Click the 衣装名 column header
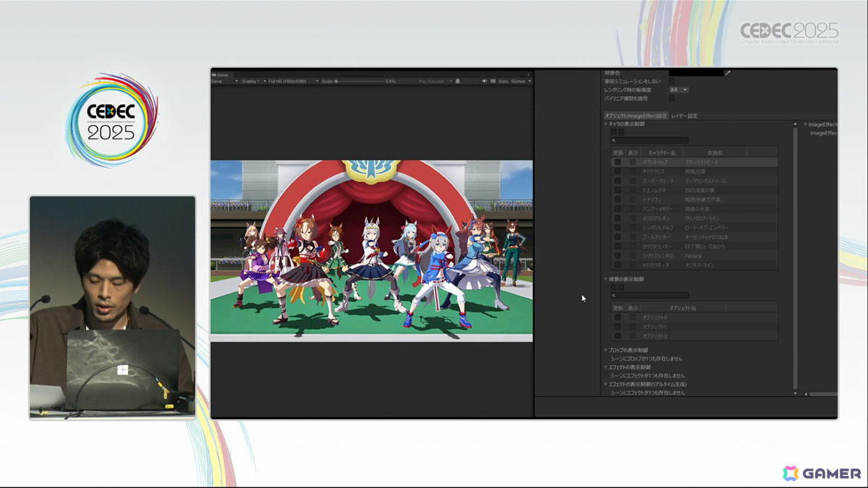Viewport: 868px width, 488px height. pyautogui.click(x=715, y=153)
